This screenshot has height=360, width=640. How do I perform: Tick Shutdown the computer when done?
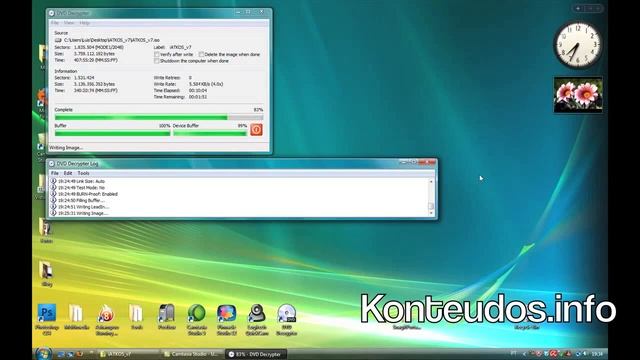click(157, 61)
